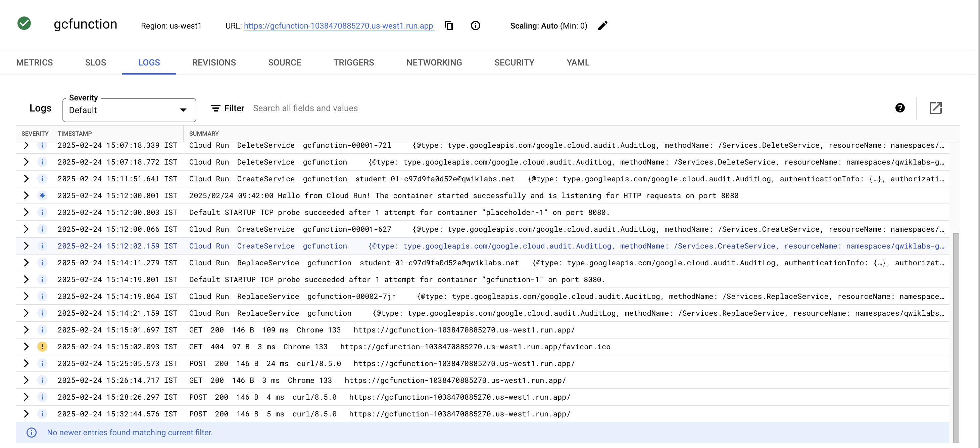This screenshot has height=448, width=980.
Task: Click the SEVERITY column header
Action: pos(35,134)
